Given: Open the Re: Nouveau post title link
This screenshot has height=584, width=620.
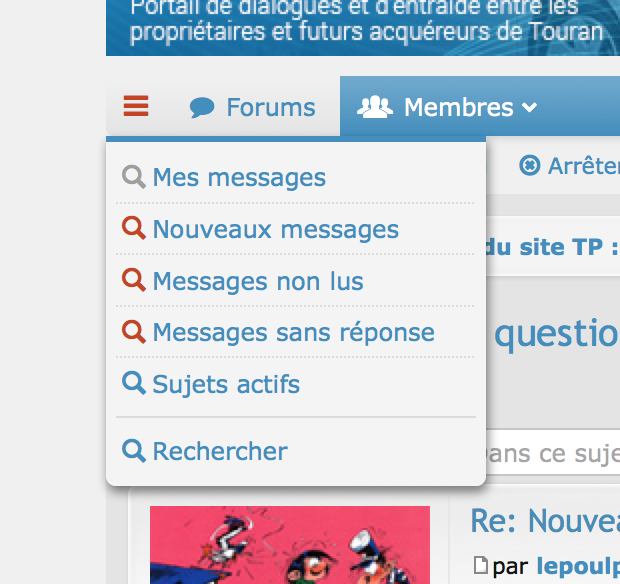Looking at the screenshot, I should pos(544,521).
